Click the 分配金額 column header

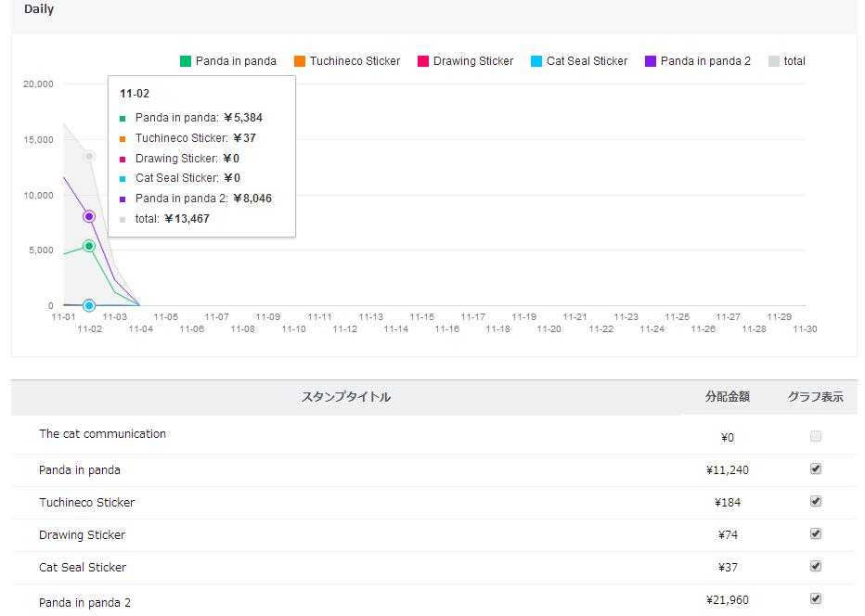point(727,397)
